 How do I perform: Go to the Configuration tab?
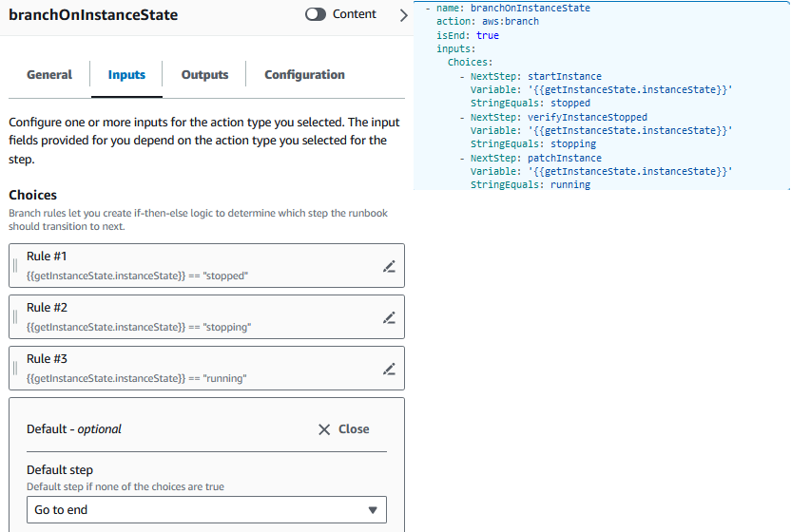(x=304, y=75)
